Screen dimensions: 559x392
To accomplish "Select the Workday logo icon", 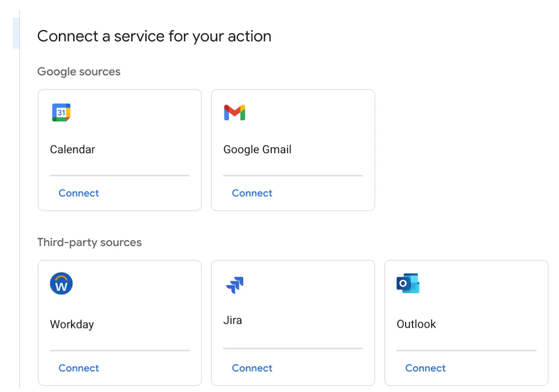I will pos(61,284).
